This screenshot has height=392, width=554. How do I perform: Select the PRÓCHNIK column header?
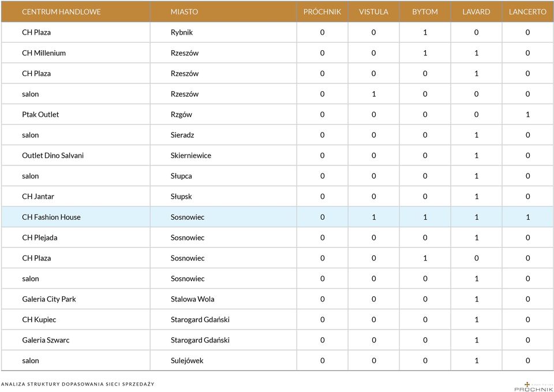322,12
